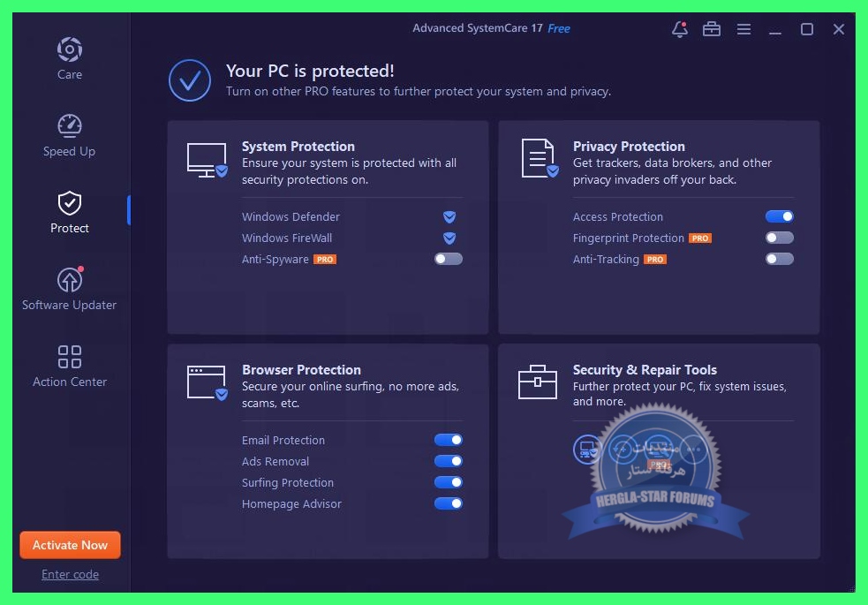Click the PRO badge beside Fingerprint Protection
The image size is (868, 605).
(700, 238)
